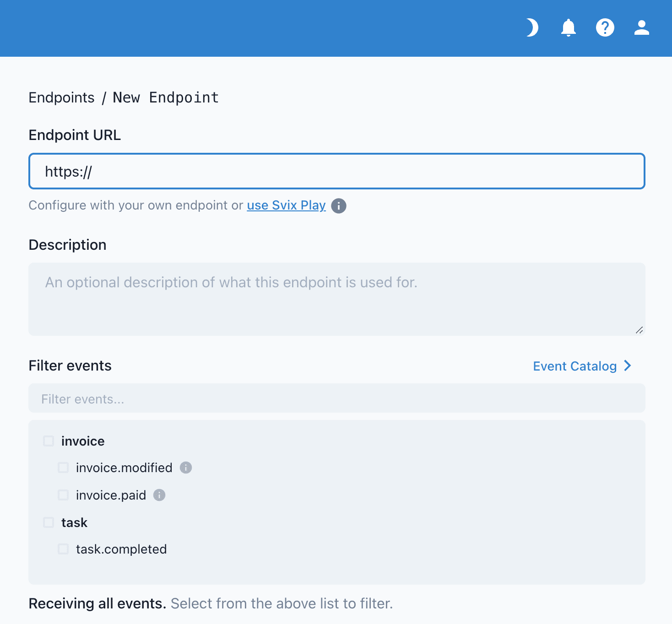Check the invoice.modified event checkbox
The width and height of the screenshot is (672, 624).
(63, 467)
